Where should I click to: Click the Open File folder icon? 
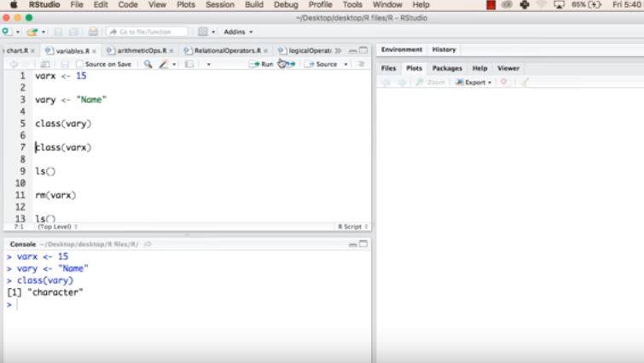point(32,32)
